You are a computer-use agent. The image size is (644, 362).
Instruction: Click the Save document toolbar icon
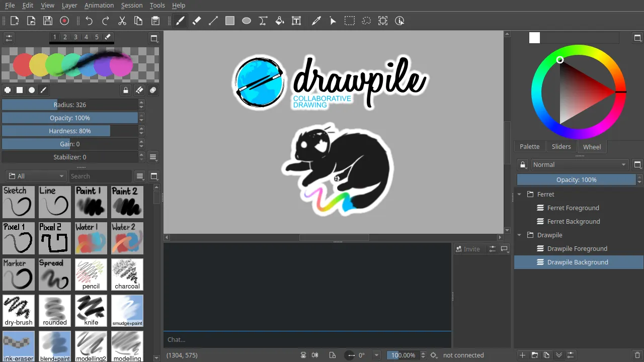(x=48, y=21)
